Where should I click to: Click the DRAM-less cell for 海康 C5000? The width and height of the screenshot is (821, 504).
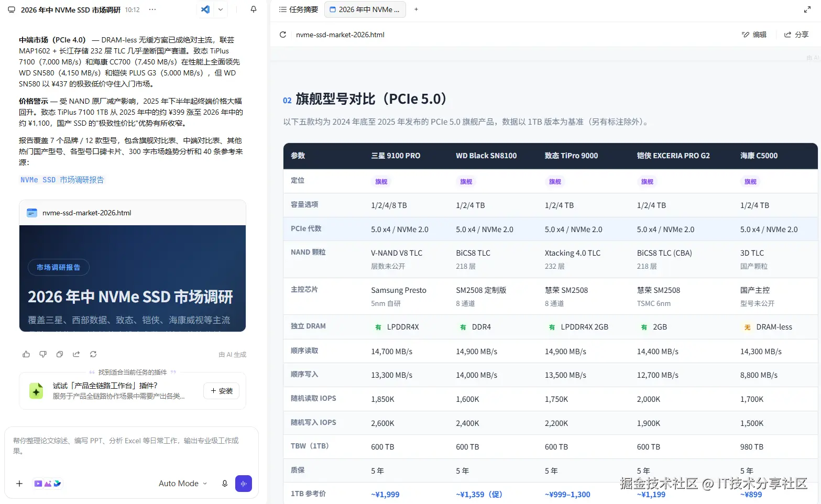pos(768,327)
